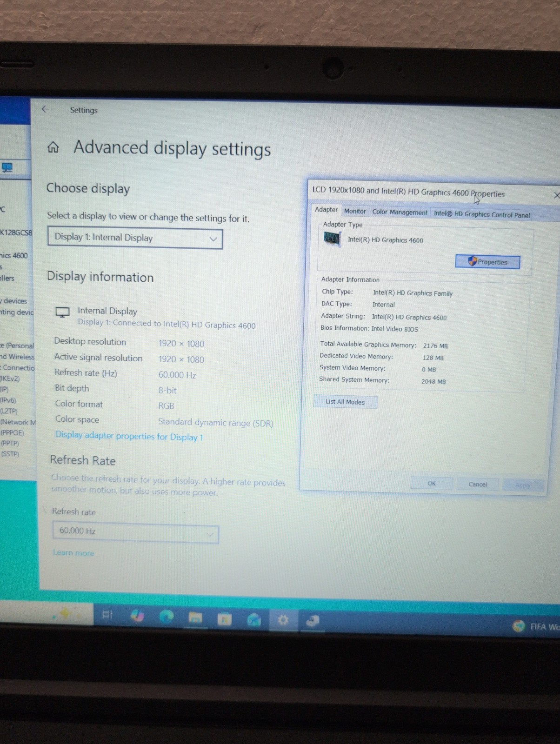Image resolution: width=560 pixels, height=744 pixels.
Task: Select the (L2TP) item in background window
Action: (9, 411)
